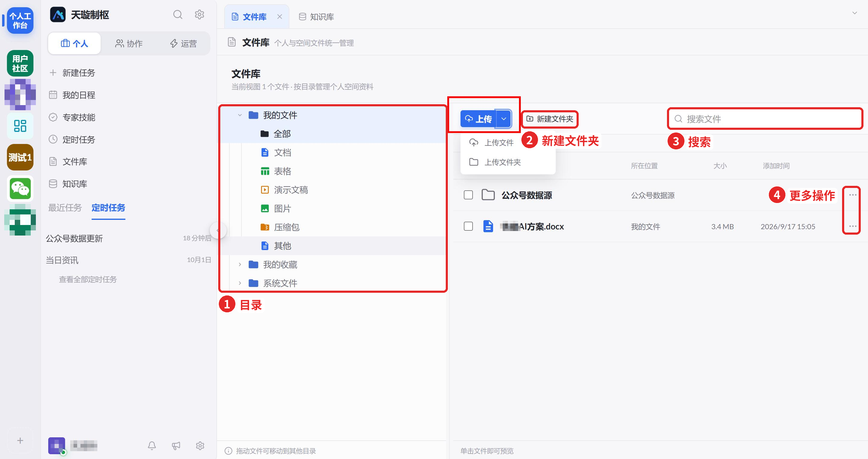868x459 pixels.
Task: Expand the 我的收藏 tree node
Action: tap(240, 264)
